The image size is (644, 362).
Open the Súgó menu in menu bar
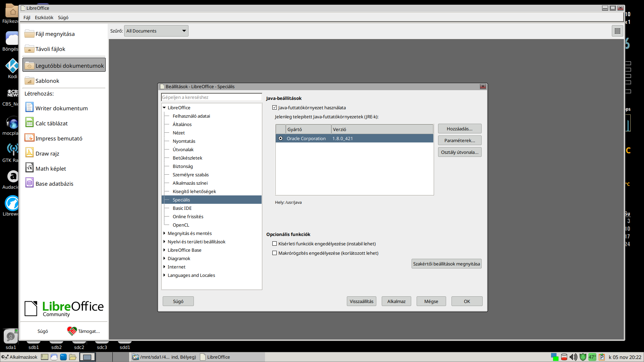pos(63,17)
